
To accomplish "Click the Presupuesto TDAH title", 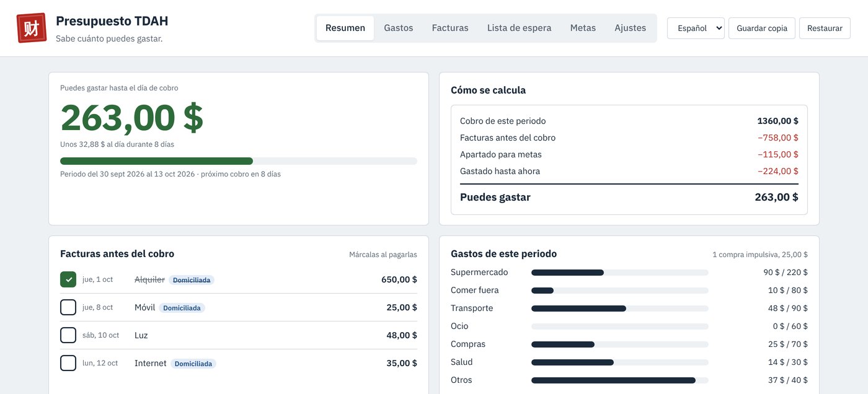I will tap(112, 21).
